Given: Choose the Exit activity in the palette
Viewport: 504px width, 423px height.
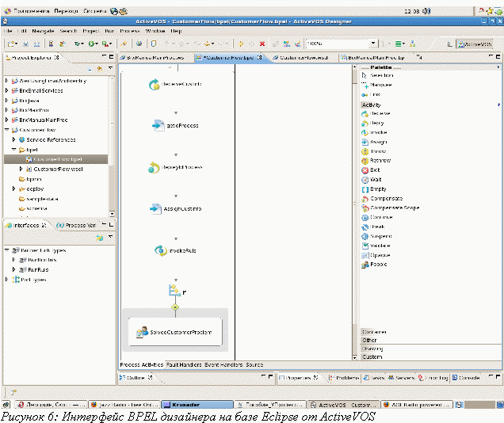Looking at the screenshot, I should (376, 170).
